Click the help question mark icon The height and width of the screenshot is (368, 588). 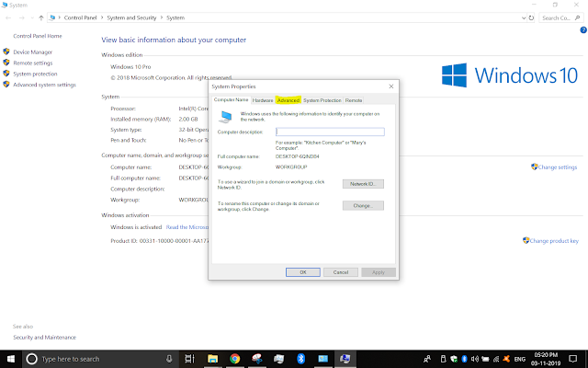(x=583, y=30)
